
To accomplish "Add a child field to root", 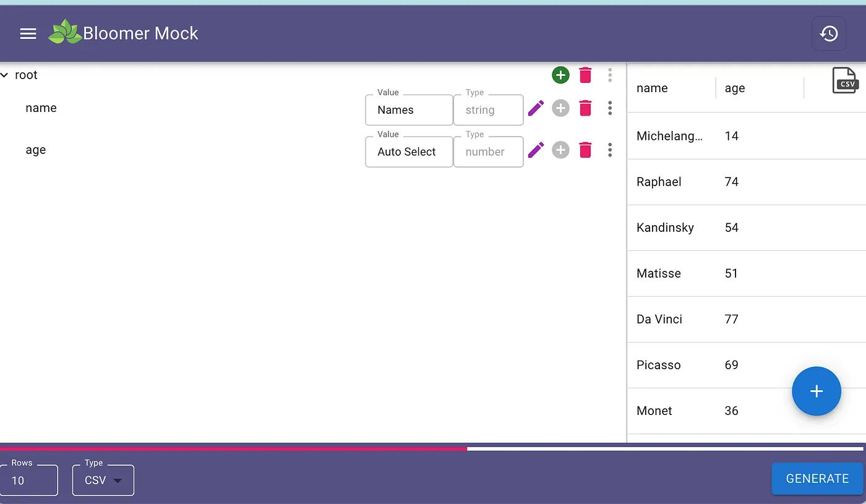I will [x=560, y=75].
